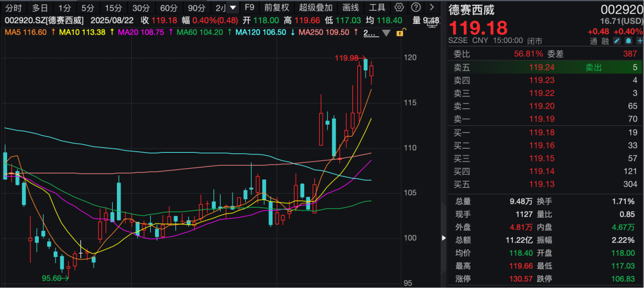Click the 融 margin trading badge

pos(605,41)
